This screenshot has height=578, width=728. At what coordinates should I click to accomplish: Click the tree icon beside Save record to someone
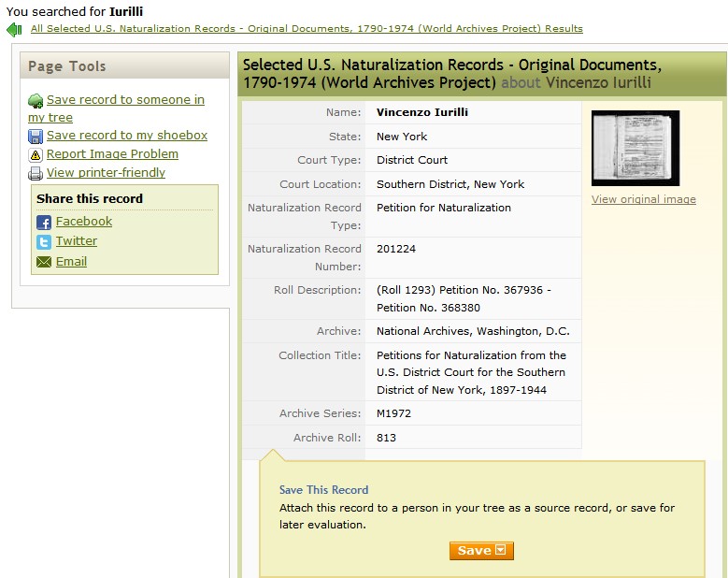pos(36,101)
